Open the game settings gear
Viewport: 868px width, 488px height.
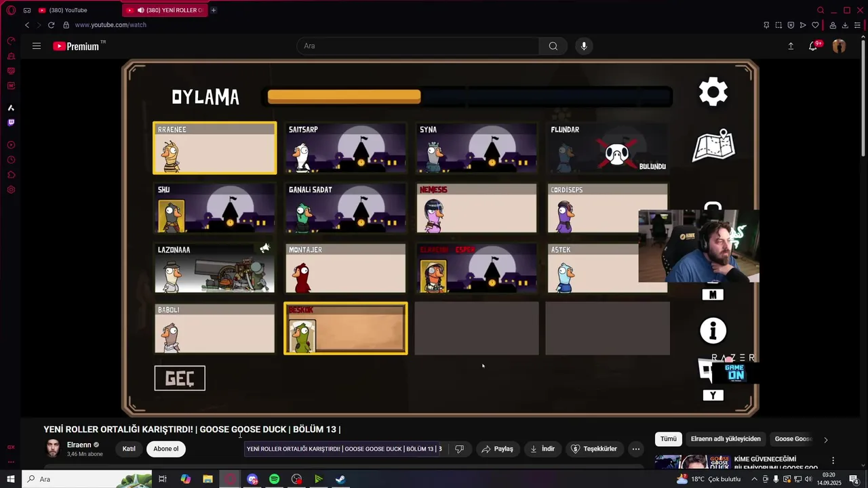click(713, 91)
